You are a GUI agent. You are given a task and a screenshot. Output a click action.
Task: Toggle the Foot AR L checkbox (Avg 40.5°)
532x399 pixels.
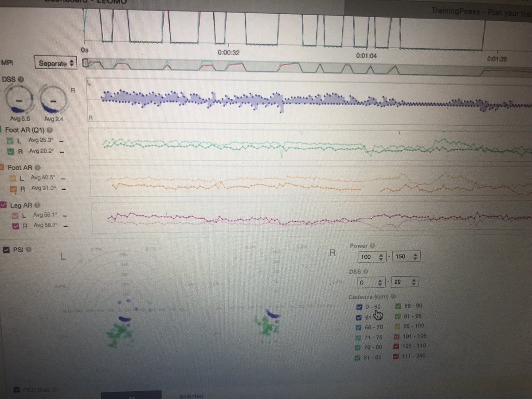pos(12,178)
